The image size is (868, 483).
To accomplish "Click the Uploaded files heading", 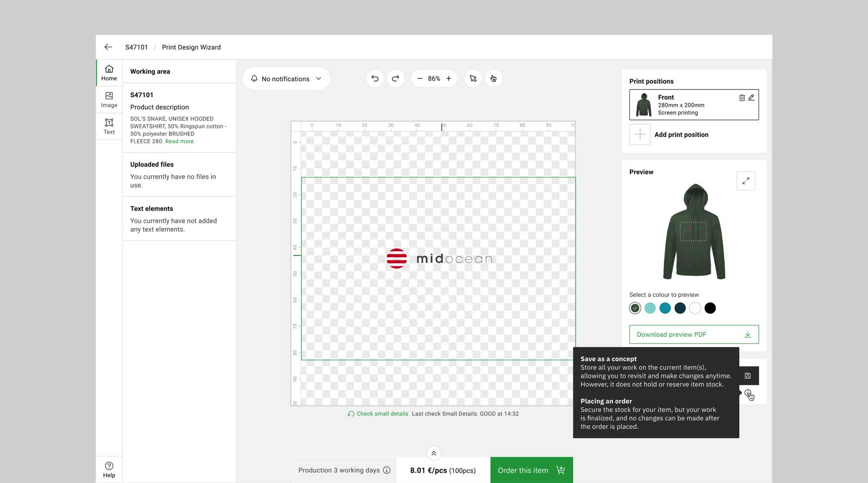I will (152, 165).
